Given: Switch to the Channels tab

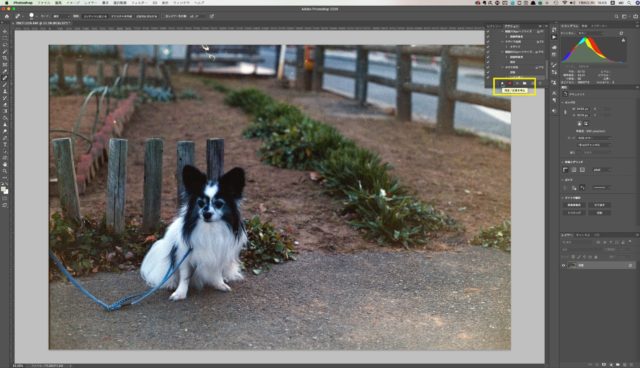Looking at the screenshot, I should pos(583,235).
